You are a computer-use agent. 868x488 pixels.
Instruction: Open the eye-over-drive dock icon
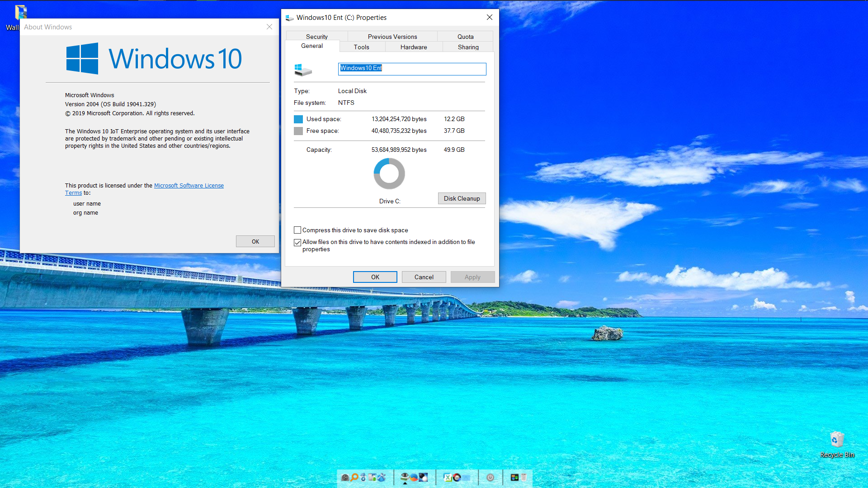point(405,477)
